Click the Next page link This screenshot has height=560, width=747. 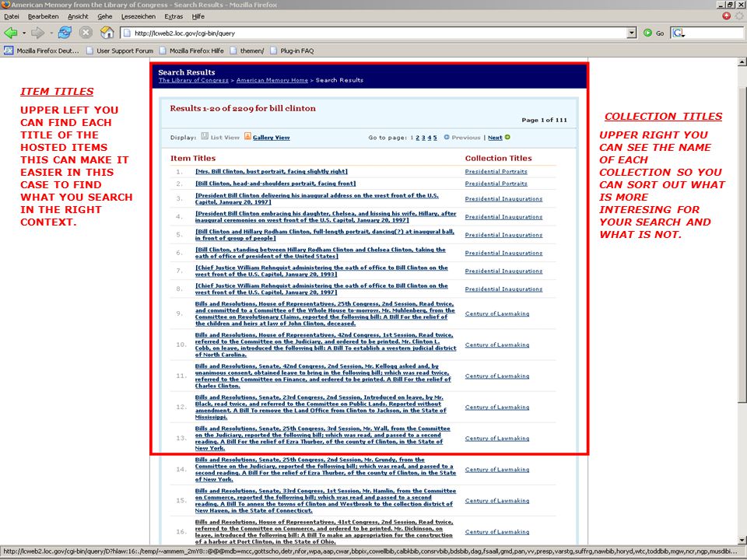pyautogui.click(x=495, y=138)
